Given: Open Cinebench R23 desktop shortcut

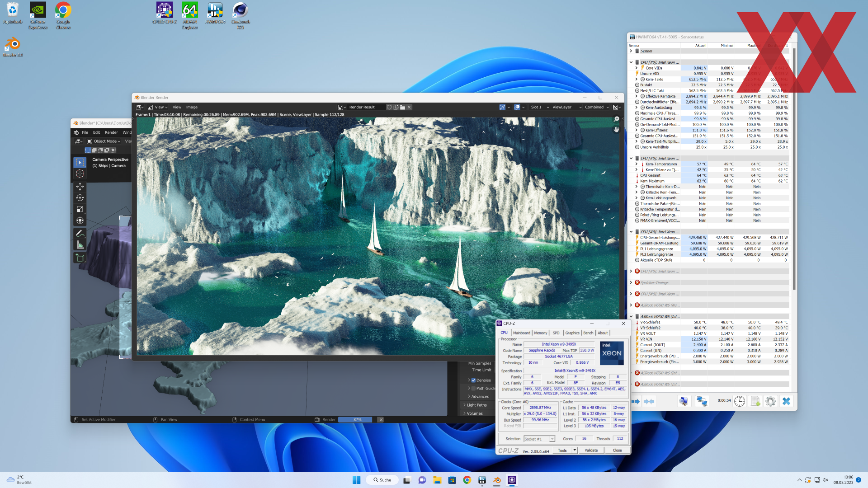Looking at the screenshot, I should tap(240, 16).
